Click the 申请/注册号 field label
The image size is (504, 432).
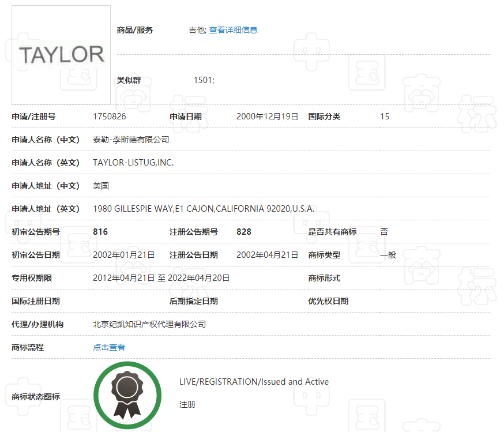[33, 117]
